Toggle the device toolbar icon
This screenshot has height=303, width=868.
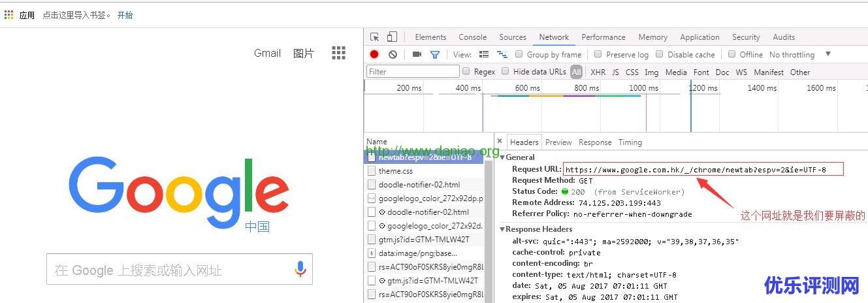(392, 37)
